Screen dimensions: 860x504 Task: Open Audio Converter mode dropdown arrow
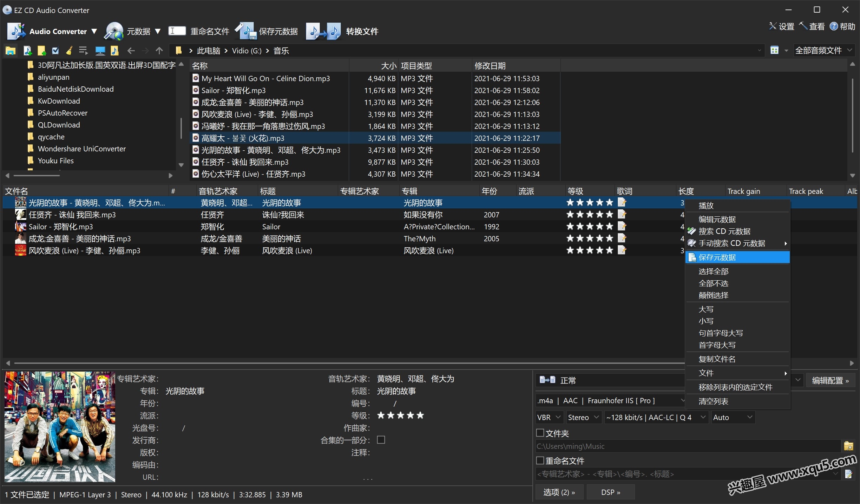tap(94, 31)
